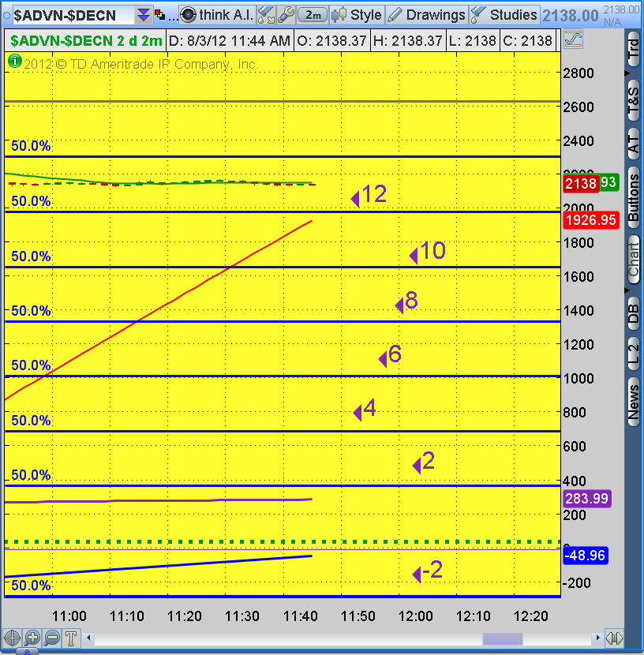Click into the $ADVN-$DECN symbol input field
The height and width of the screenshot is (655, 644).
tap(73, 16)
